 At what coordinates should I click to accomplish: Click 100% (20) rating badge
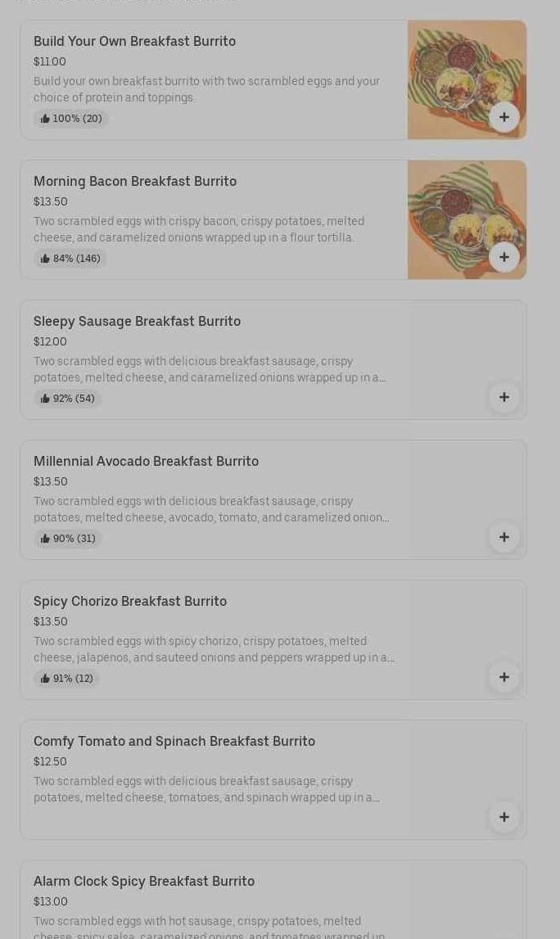(x=71, y=119)
